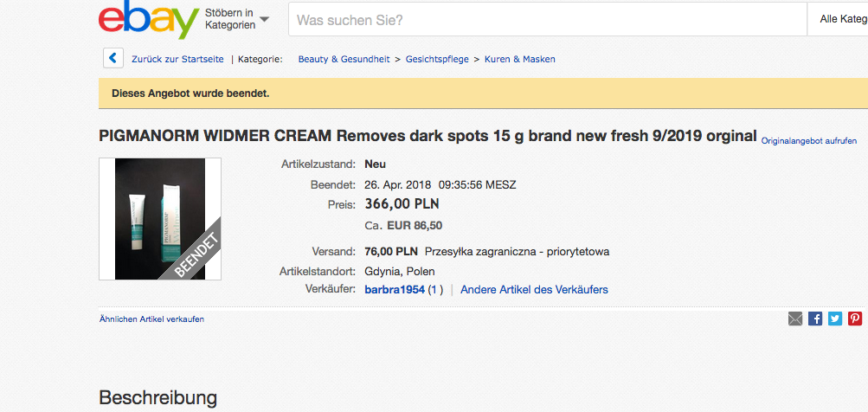868x412 pixels.
Task: Share listing on Twitter
Action: pos(835,319)
